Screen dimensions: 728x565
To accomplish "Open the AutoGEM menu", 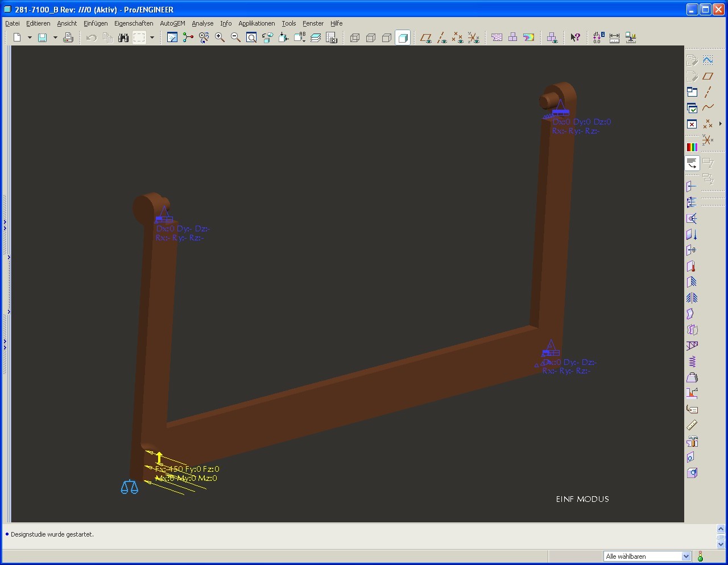I will click(x=172, y=23).
